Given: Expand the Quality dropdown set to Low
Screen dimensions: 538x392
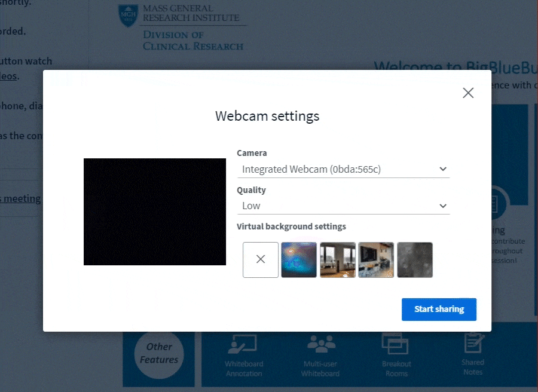Looking at the screenshot, I should coord(343,206).
